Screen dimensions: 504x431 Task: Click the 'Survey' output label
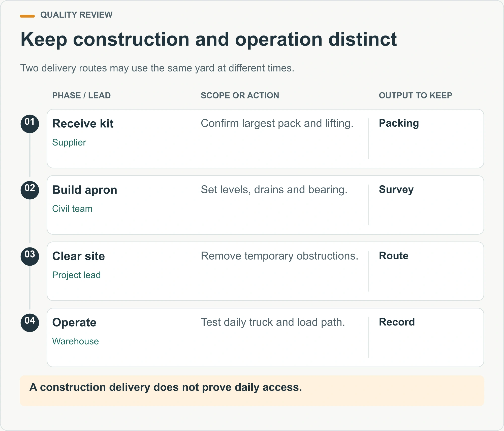tap(396, 190)
